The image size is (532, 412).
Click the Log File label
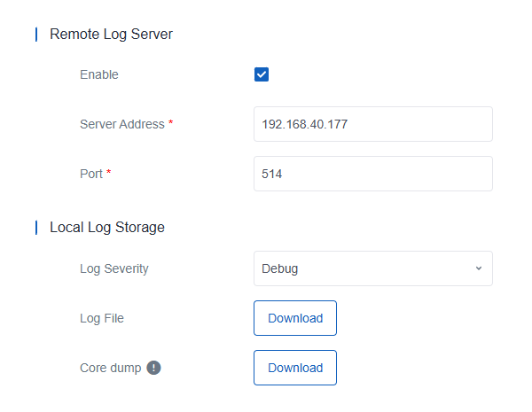102,318
